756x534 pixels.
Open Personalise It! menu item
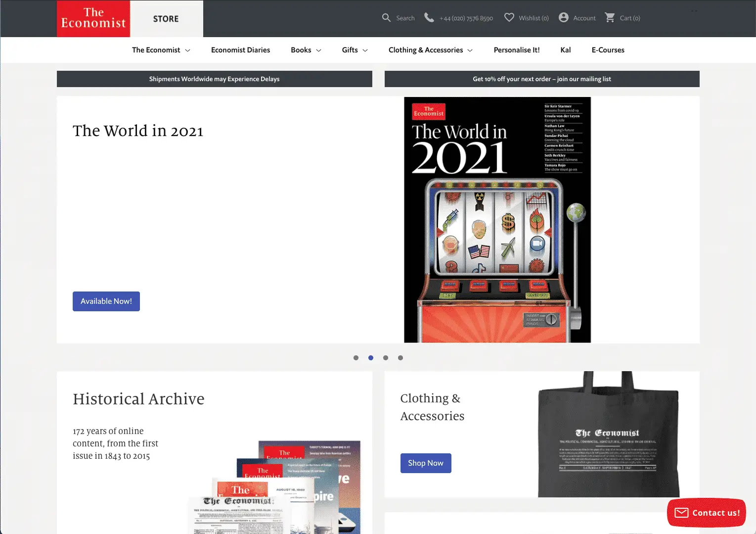(x=517, y=50)
